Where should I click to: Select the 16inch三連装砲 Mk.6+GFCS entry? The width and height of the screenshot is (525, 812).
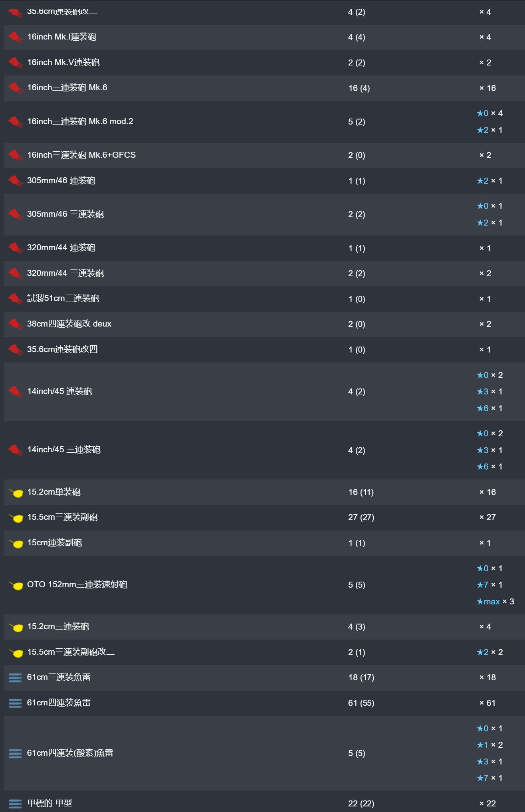pos(81,155)
